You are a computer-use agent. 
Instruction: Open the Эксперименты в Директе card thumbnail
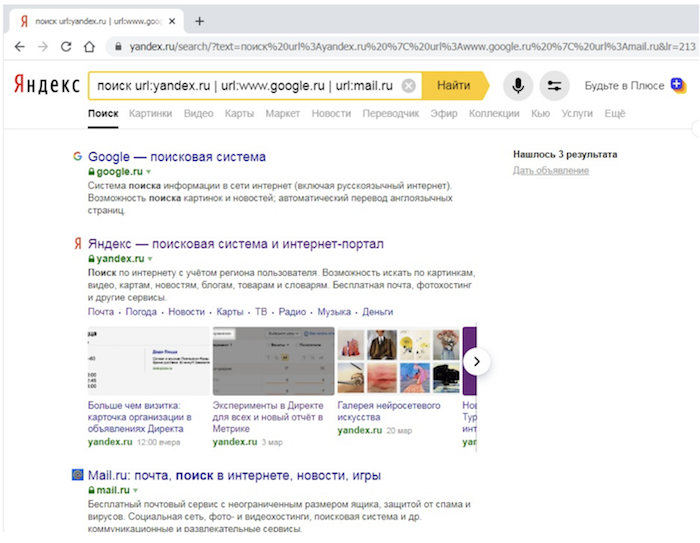tap(273, 361)
